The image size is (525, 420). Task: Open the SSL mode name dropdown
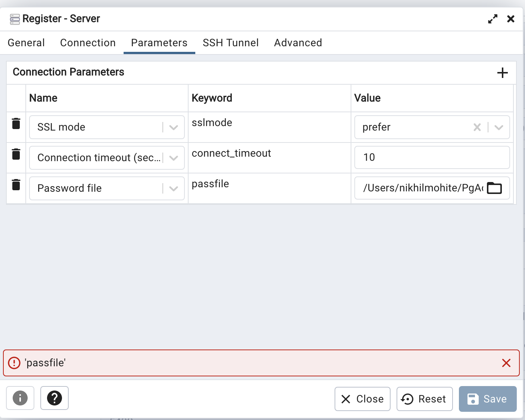tap(173, 127)
